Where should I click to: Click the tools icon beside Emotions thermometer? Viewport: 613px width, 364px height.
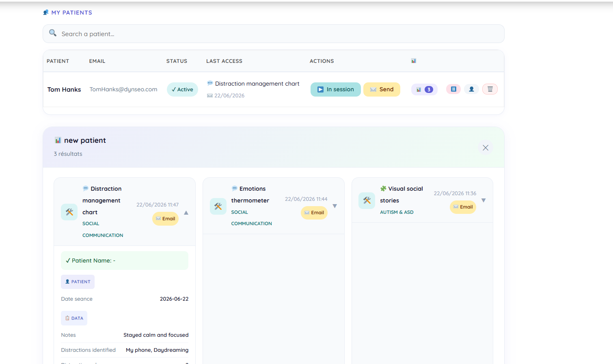218,206
